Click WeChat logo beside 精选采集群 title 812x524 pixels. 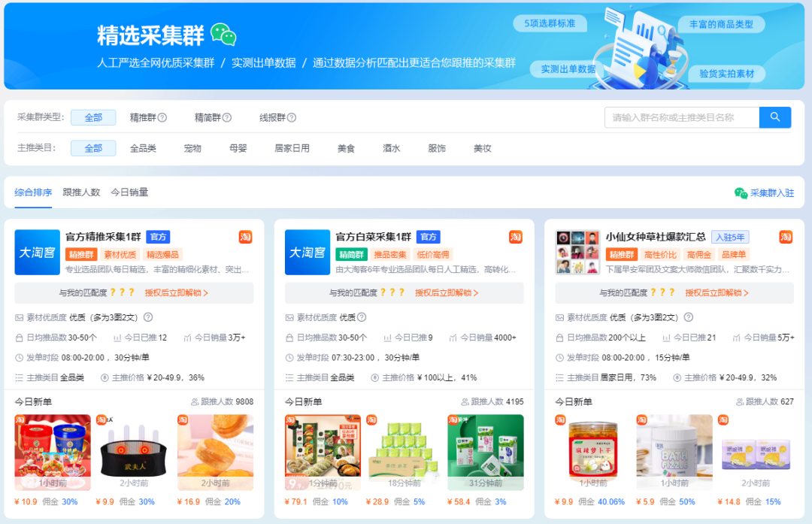(x=224, y=35)
